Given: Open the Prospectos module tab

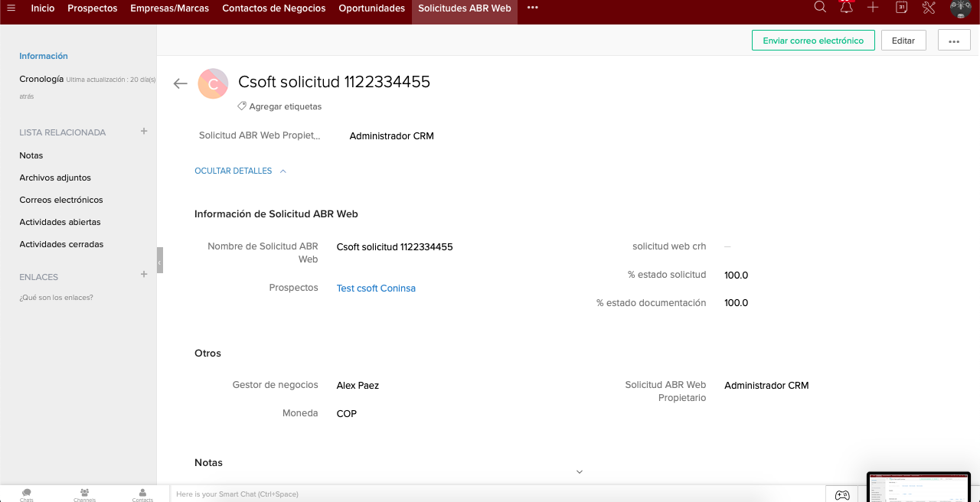Looking at the screenshot, I should 92,8.
